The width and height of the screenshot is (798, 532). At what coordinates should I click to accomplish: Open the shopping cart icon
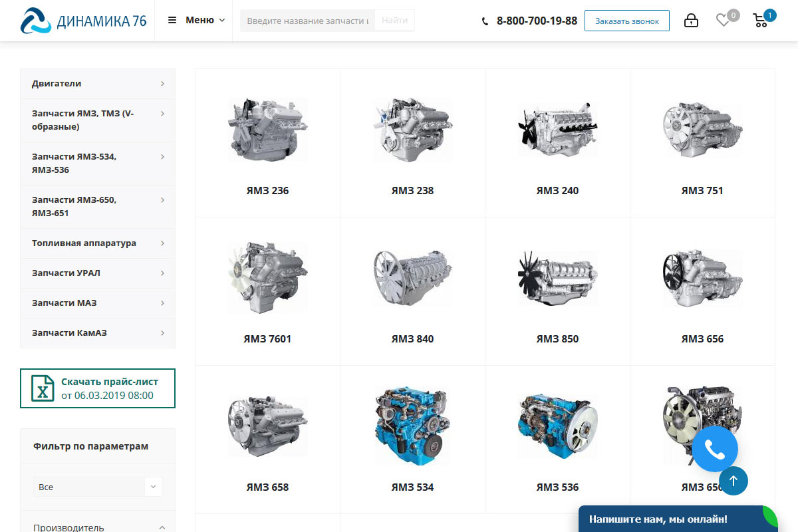[x=760, y=21]
